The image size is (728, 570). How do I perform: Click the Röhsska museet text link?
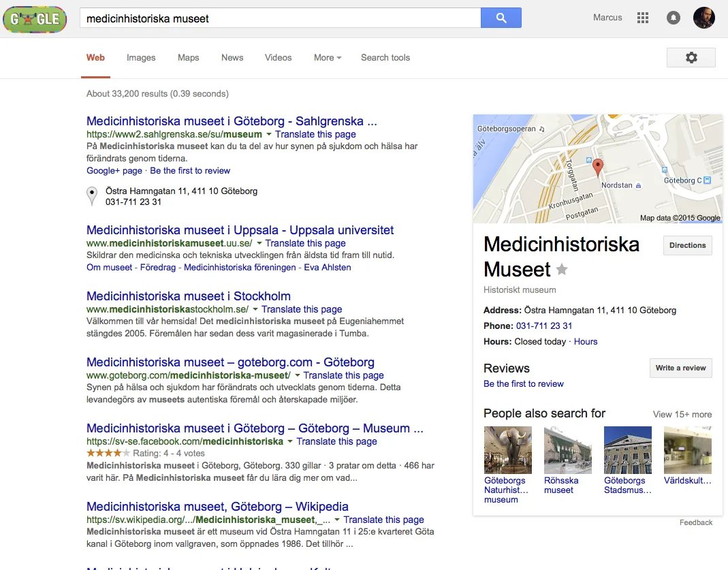point(561,486)
